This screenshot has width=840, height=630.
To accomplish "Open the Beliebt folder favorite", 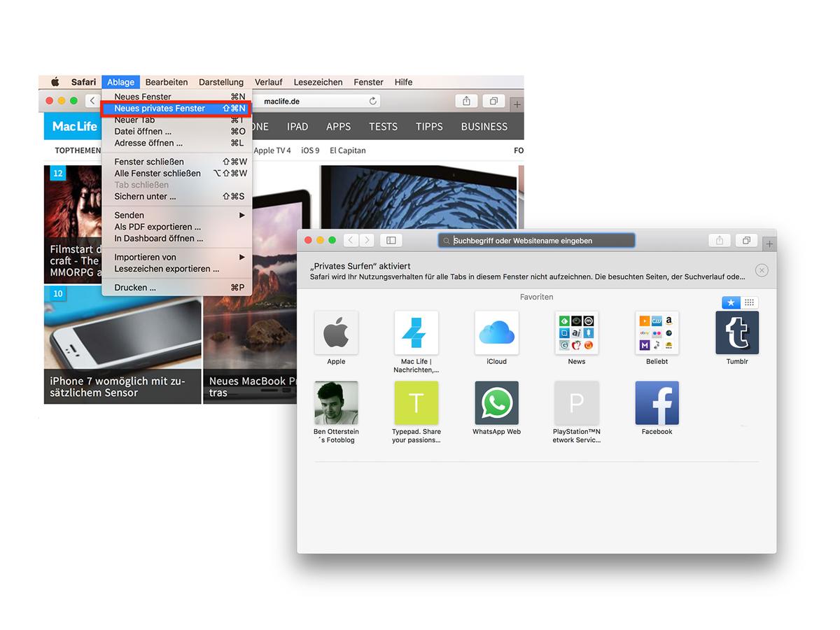I will (x=657, y=333).
